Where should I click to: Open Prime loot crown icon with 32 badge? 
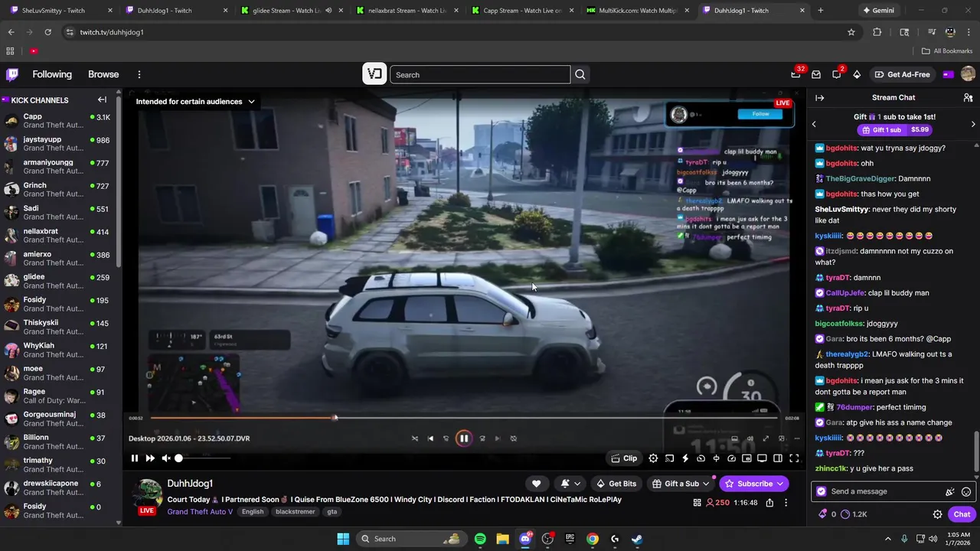pyautogui.click(x=796, y=74)
